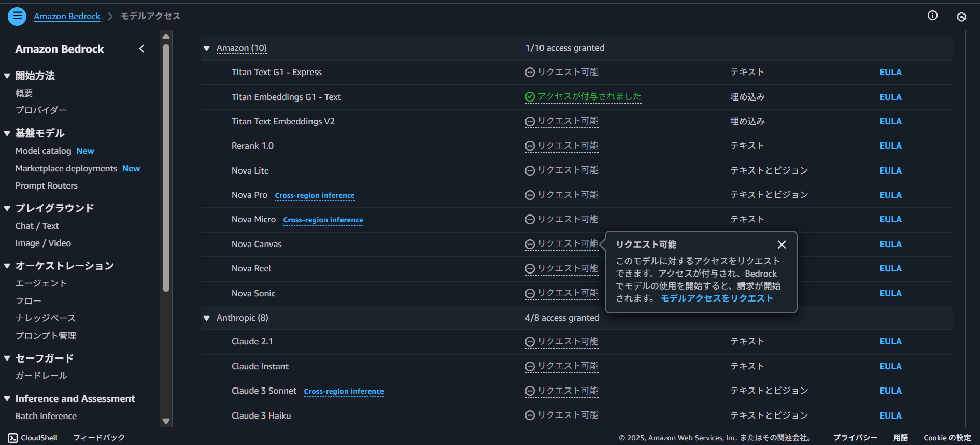Click the sidebar scrollbar up arrow
This screenshot has height=445, width=980.
(166, 36)
